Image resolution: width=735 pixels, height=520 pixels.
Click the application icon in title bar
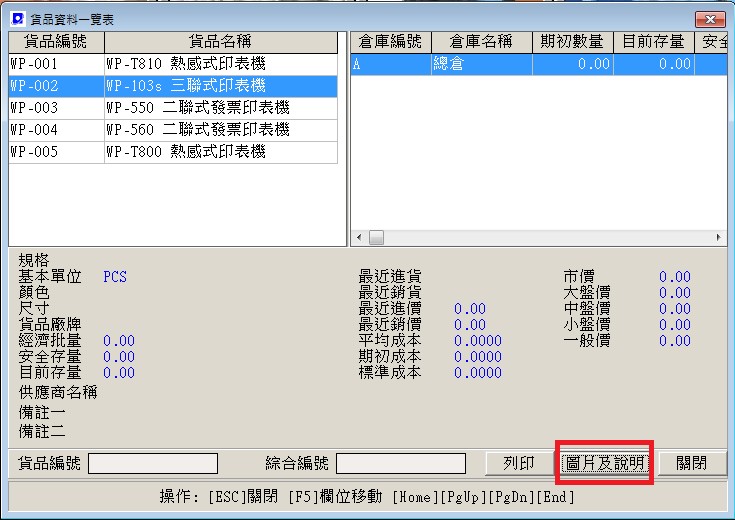pyautogui.click(x=18, y=19)
